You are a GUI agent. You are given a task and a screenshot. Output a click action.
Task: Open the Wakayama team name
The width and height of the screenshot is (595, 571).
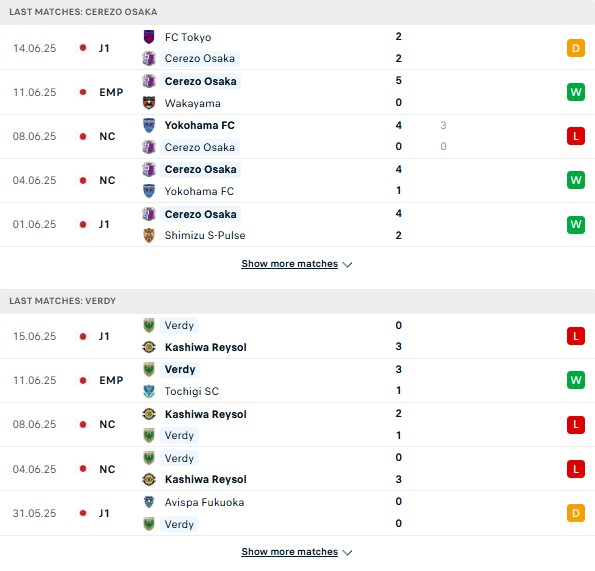point(192,103)
